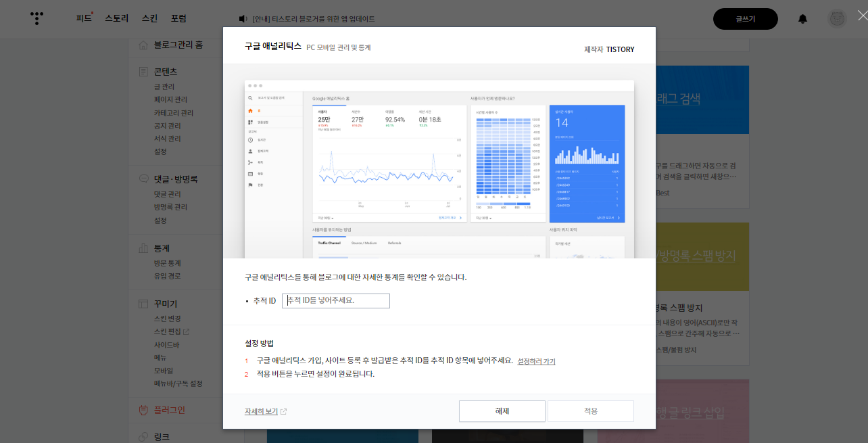Image resolution: width=868 pixels, height=443 pixels.
Task: Open 서식 관리 in sidebar
Action: (x=167, y=139)
